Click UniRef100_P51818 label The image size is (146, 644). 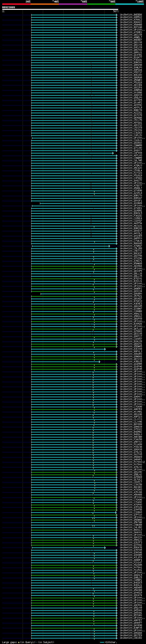pos(131,82)
